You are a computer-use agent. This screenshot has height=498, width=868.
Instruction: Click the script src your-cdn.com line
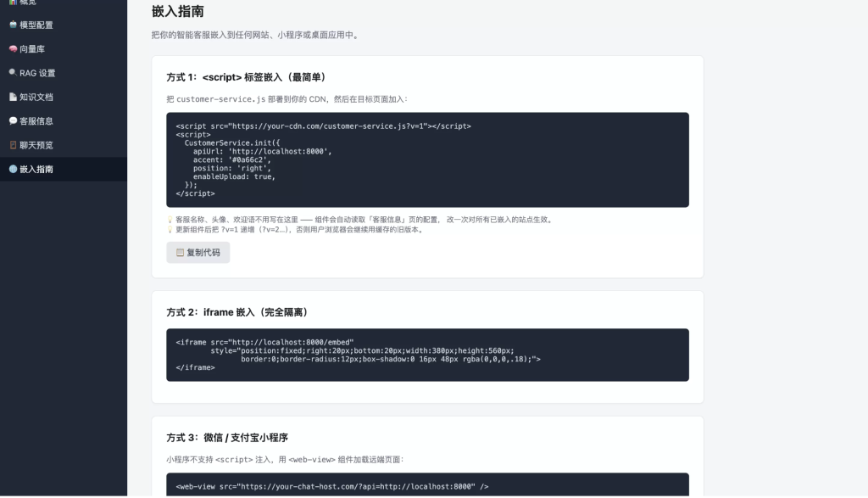323,126
